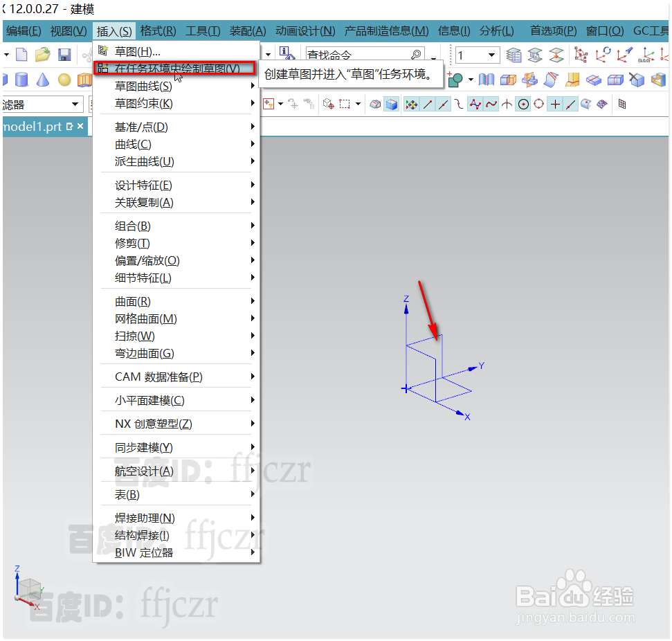Open the 格式(R) menu
The height and width of the screenshot is (641, 672).
[x=158, y=31]
